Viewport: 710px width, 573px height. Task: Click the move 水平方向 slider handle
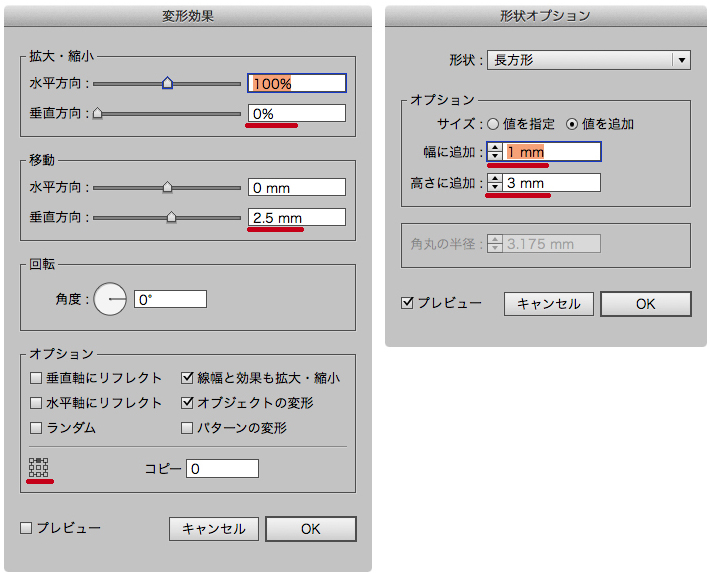pos(168,187)
